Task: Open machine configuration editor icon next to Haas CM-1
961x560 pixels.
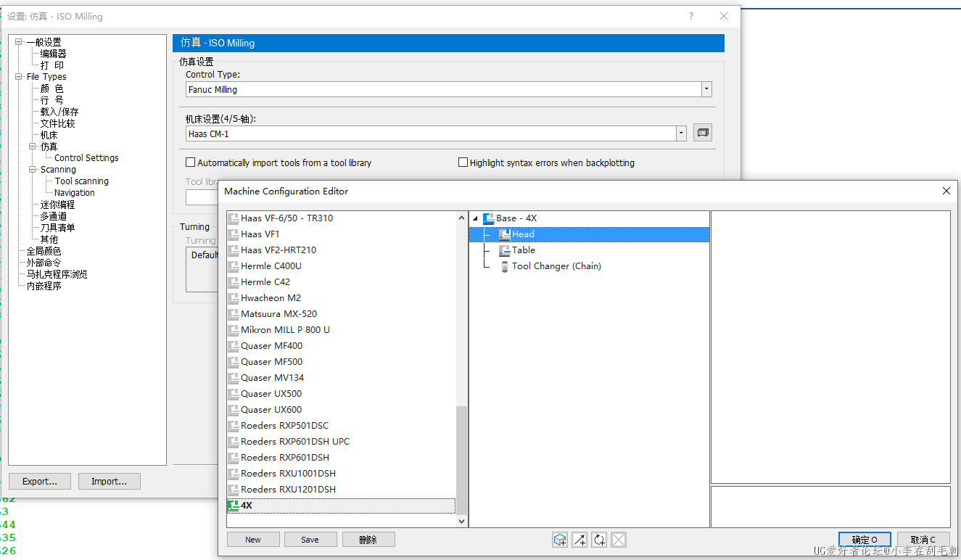Action: 702,133
